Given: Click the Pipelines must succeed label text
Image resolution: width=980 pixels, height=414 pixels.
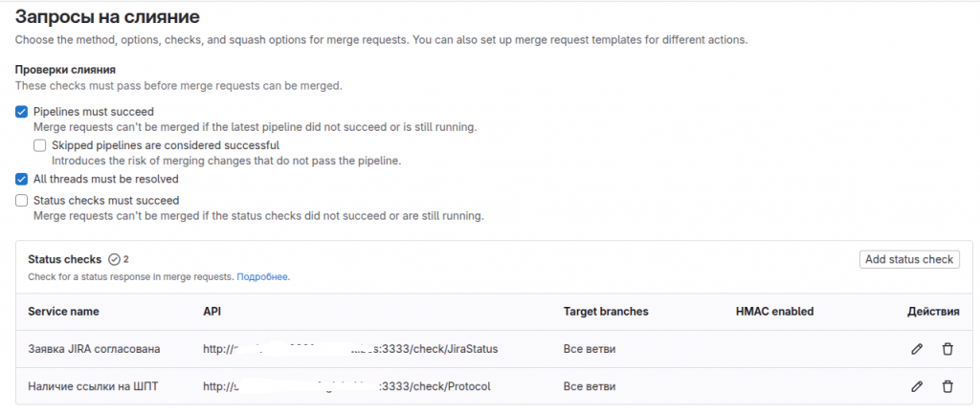Looking at the screenshot, I should [94, 112].
